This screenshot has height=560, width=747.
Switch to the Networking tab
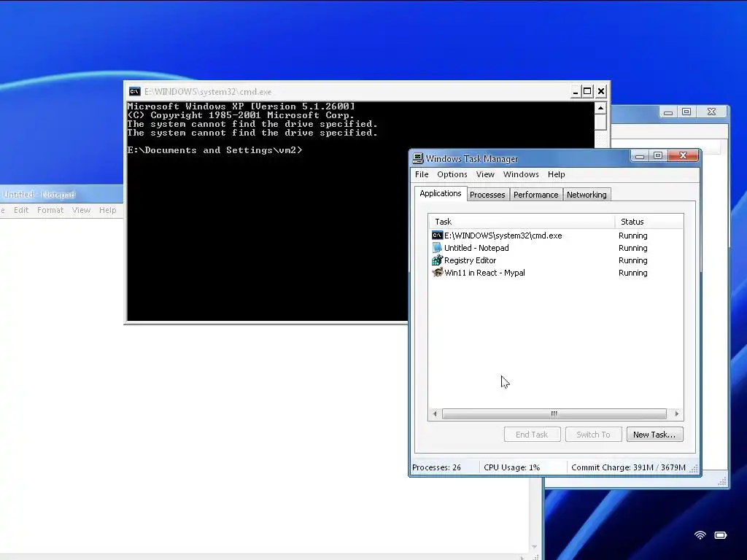587,195
